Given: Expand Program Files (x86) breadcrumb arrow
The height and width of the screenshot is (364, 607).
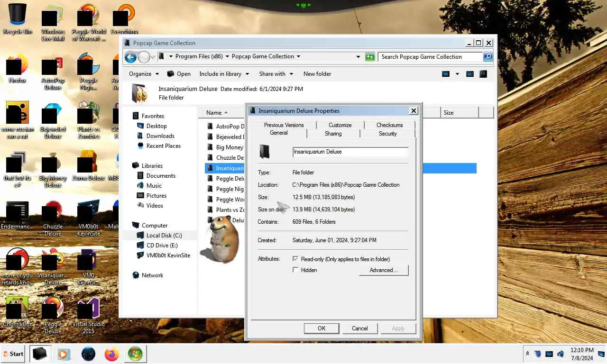Looking at the screenshot, I should point(227,56).
